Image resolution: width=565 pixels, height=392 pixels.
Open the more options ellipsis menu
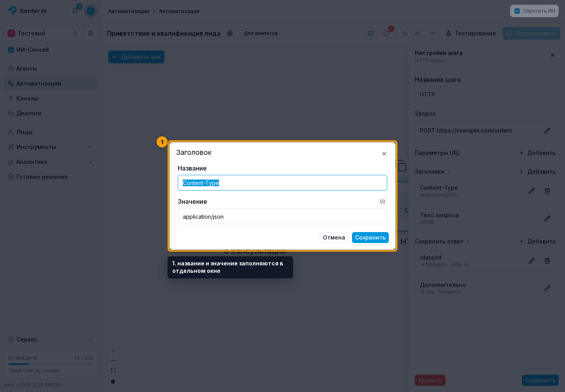tap(432, 33)
